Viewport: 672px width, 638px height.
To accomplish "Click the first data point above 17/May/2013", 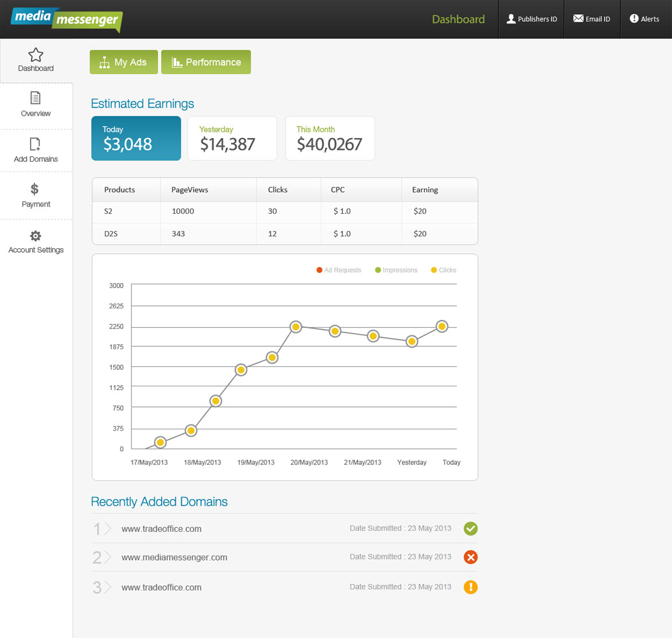I will 161,442.
